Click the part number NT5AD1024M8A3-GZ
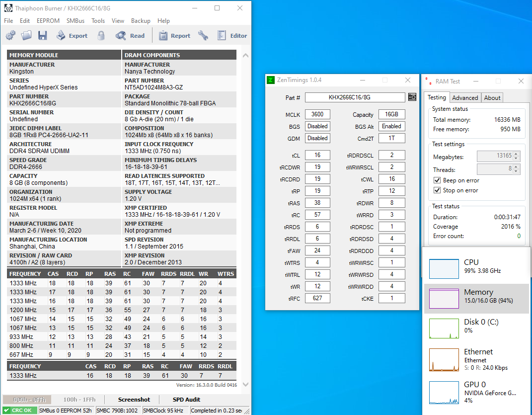532x415 pixels. click(x=153, y=87)
